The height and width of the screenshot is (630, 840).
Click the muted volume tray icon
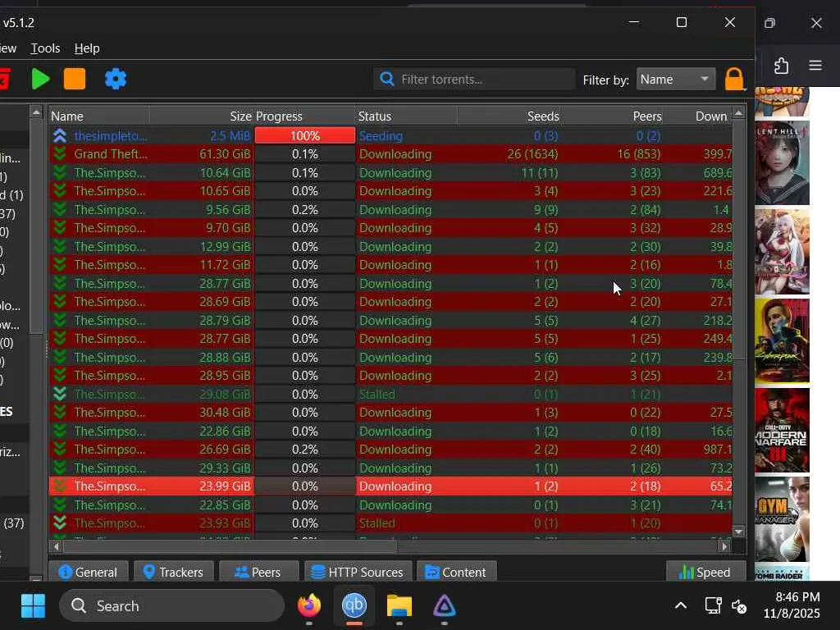coord(739,606)
